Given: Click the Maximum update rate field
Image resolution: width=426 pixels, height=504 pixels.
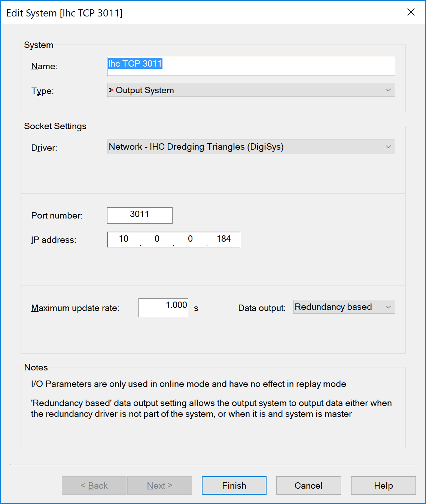Looking at the screenshot, I should 163,308.
